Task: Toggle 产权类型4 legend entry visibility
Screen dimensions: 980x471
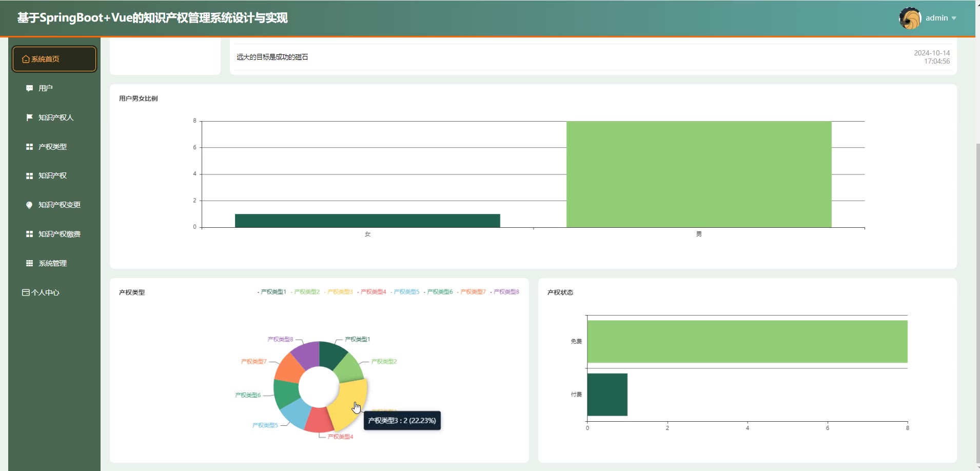Action: click(373, 292)
